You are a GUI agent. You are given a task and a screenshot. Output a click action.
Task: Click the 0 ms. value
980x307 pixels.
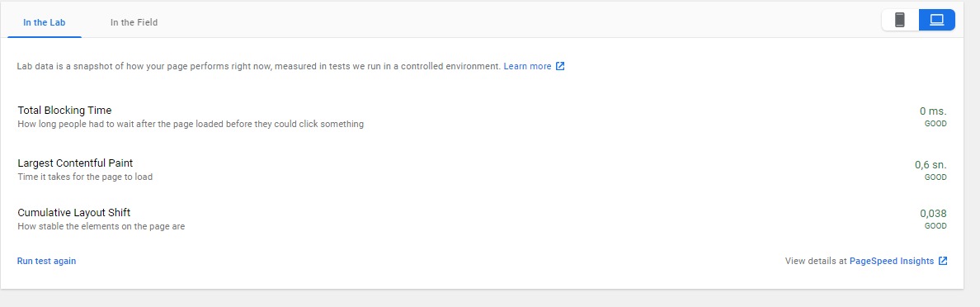(x=933, y=111)
